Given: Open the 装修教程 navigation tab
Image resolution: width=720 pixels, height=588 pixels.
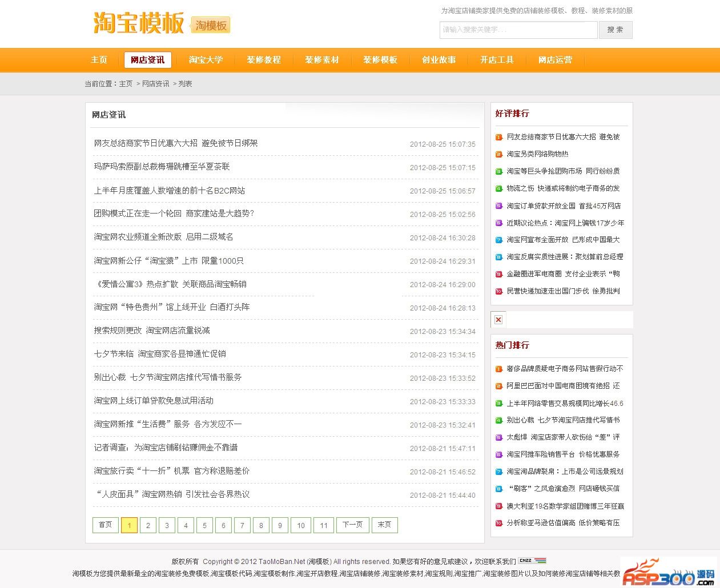Looking at the screenshot, I should (264, 60).
